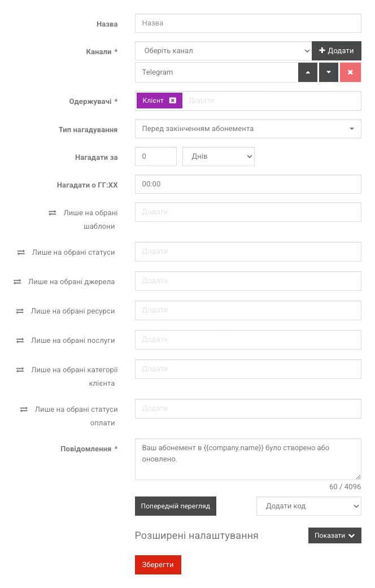Toggle swap icon for обрані послуги

[x=20, y=341]
